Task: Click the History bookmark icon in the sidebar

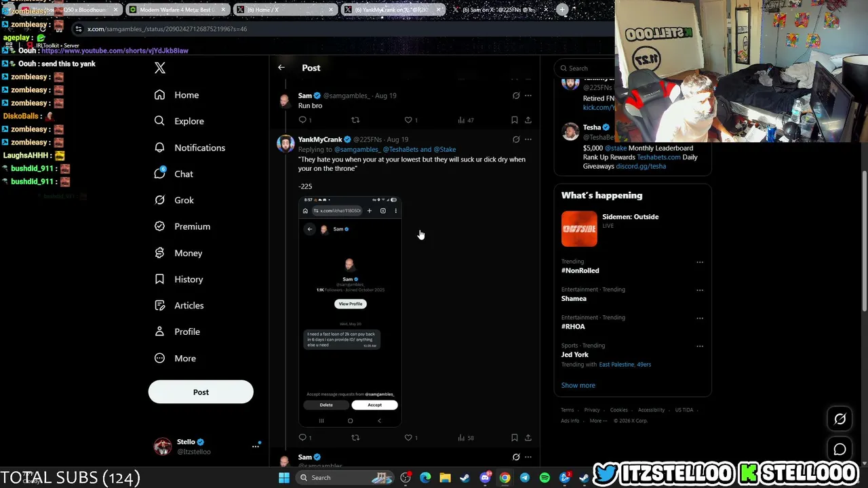Action: [159, 279]
